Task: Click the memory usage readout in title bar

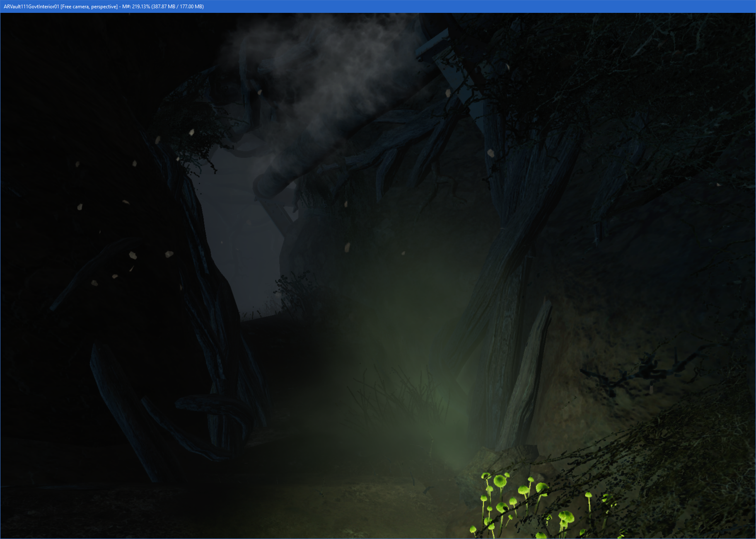Action: point(163,7)
